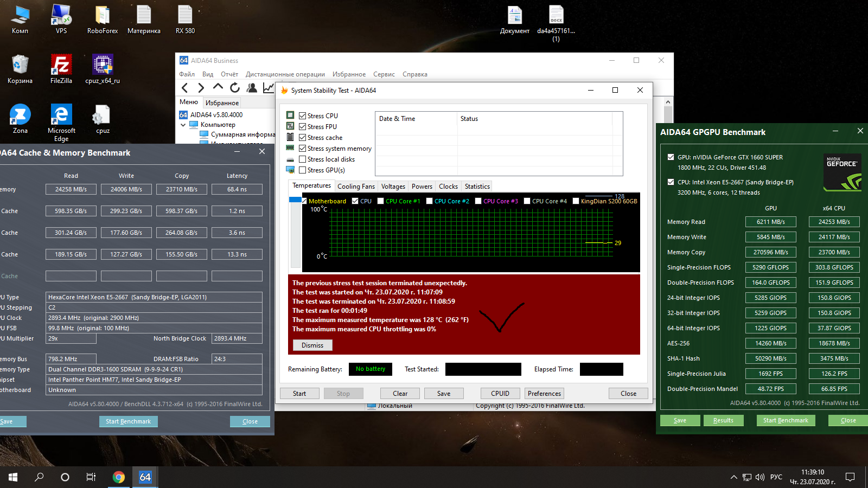The image size is (868, 488).
Task: Click the CPUID button
Action: pos(500,394)
